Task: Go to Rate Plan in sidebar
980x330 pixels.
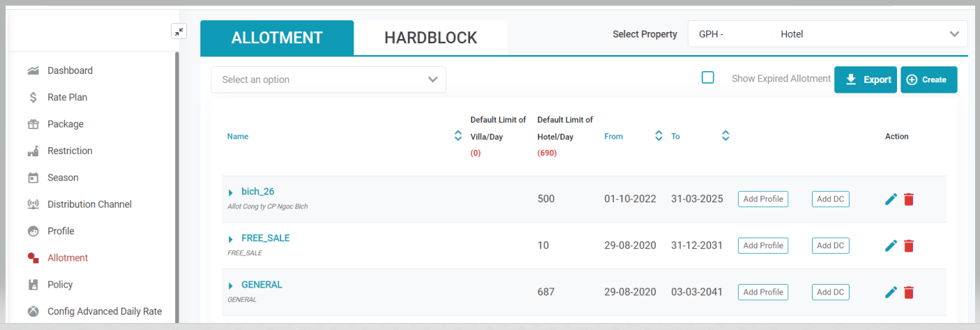Action: click(67, 97)
